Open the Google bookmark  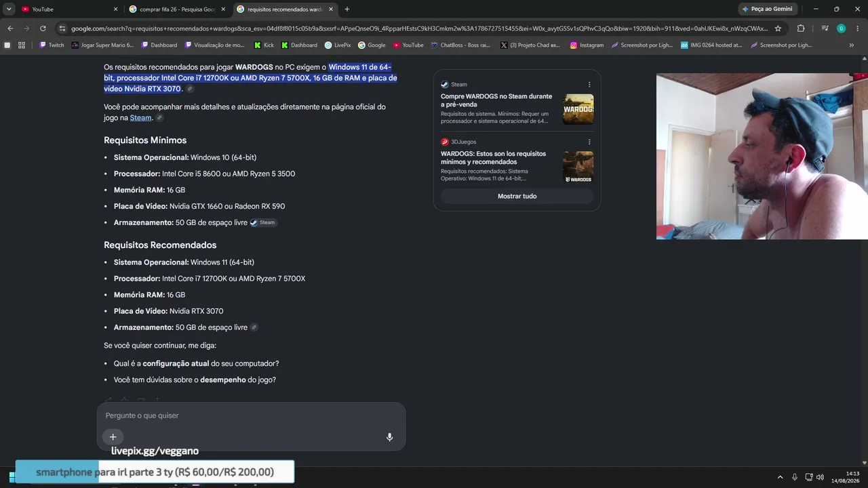pos(372,45)
